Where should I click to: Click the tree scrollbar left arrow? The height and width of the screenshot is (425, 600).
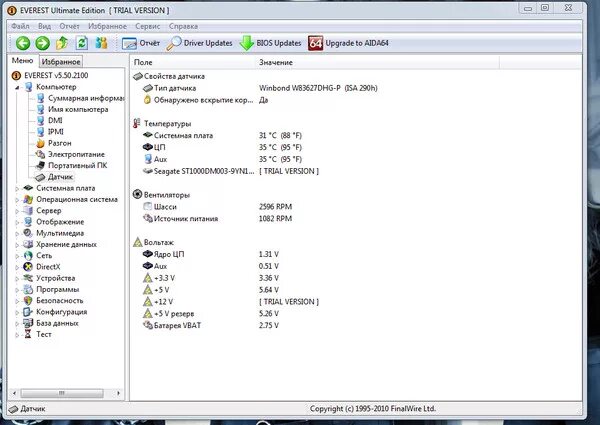pos(15,393)
